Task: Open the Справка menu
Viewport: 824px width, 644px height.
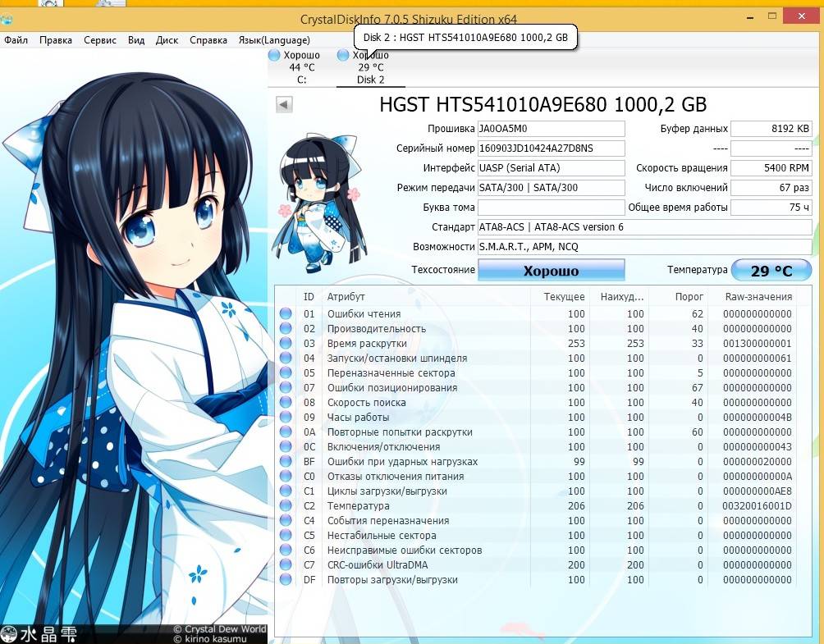Action: [x=208, y=40]
